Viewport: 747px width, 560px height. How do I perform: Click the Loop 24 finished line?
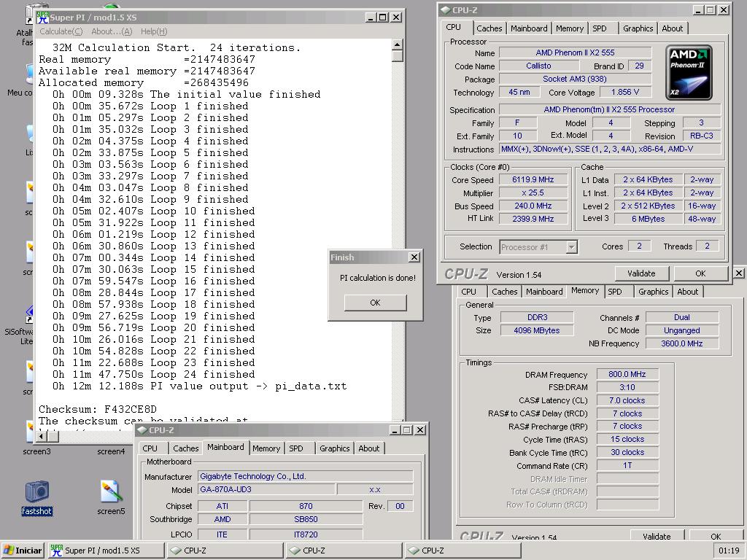click(153, 374)
